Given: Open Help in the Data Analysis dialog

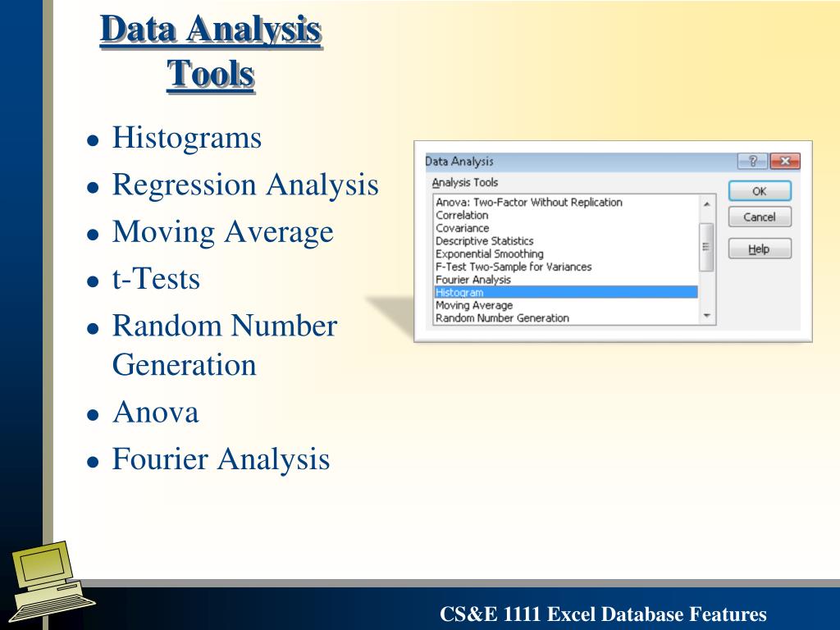Looking at the screenshot, I should point(760,249).
